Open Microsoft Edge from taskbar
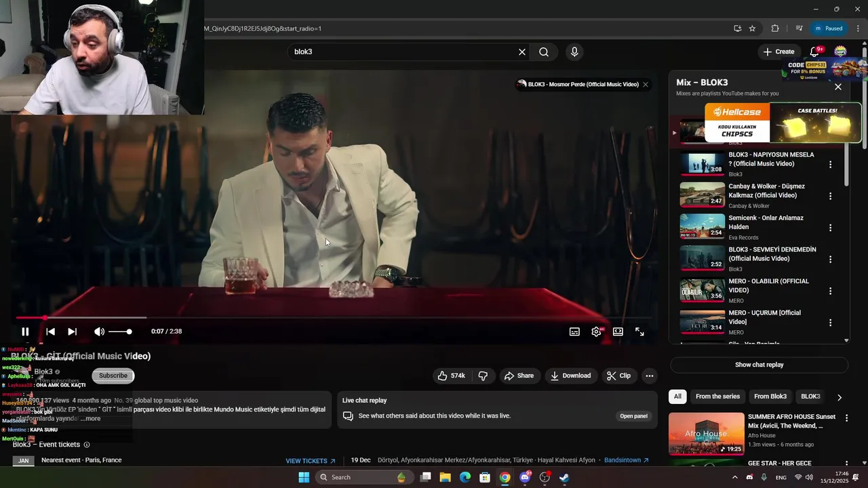 pos(465,477)
